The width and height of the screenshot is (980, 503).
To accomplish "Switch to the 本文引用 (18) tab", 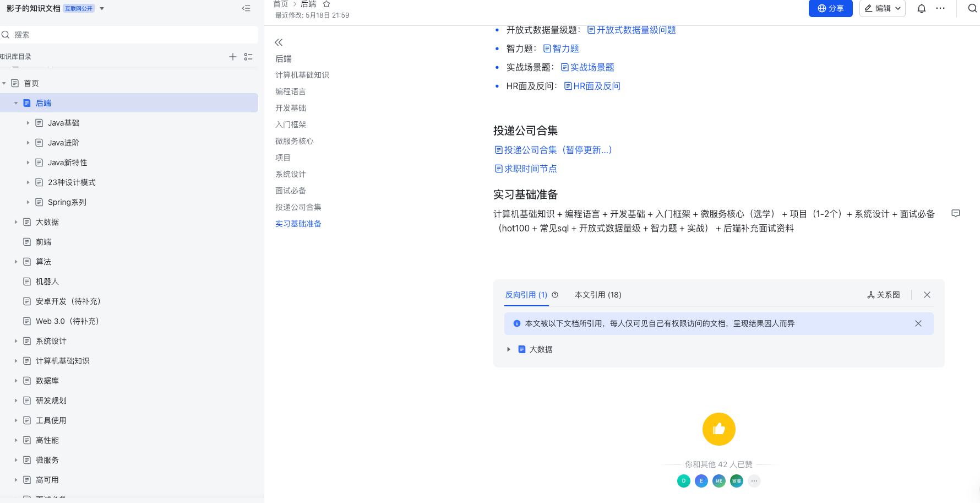I will click(x=598, y=295).
